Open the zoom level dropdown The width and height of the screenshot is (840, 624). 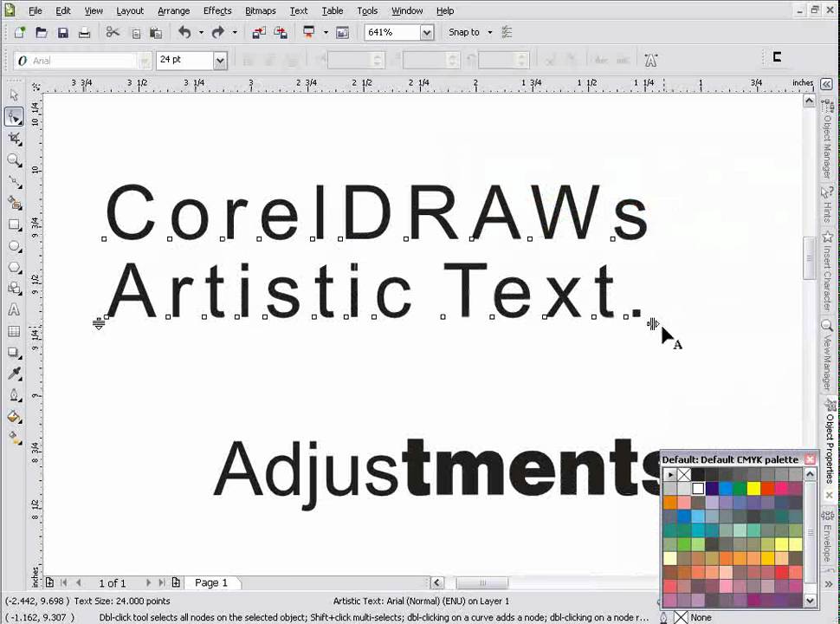tap(426, 33)
